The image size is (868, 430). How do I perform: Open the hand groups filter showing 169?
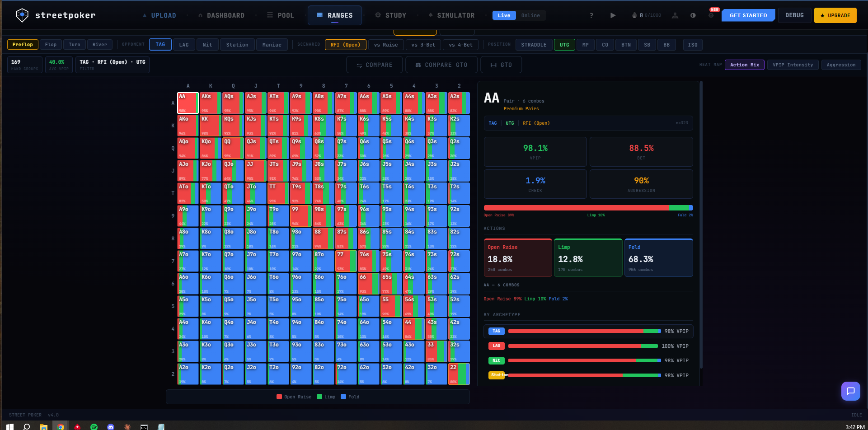[x=24, y=64]
